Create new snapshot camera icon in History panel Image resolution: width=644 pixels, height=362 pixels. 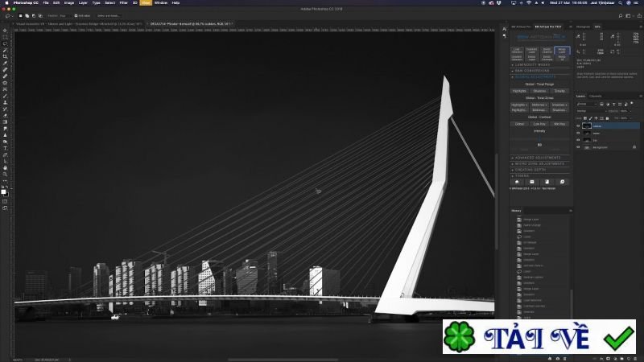pos(557,359)
